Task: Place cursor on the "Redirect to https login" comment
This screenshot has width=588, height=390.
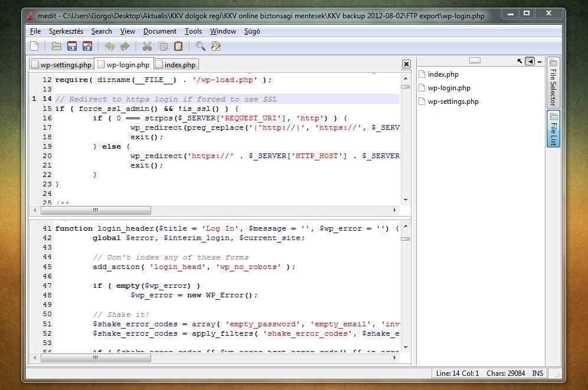Action: [166, 99]
